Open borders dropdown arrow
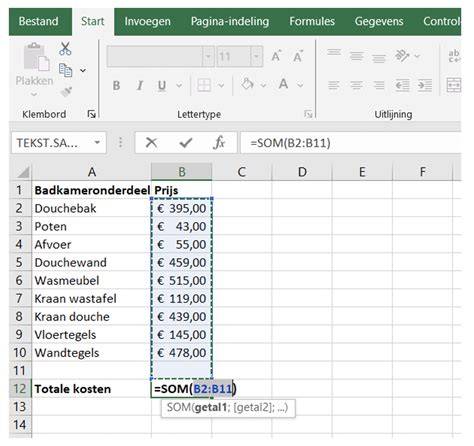 pyautogui.click(x=221, y=86)
